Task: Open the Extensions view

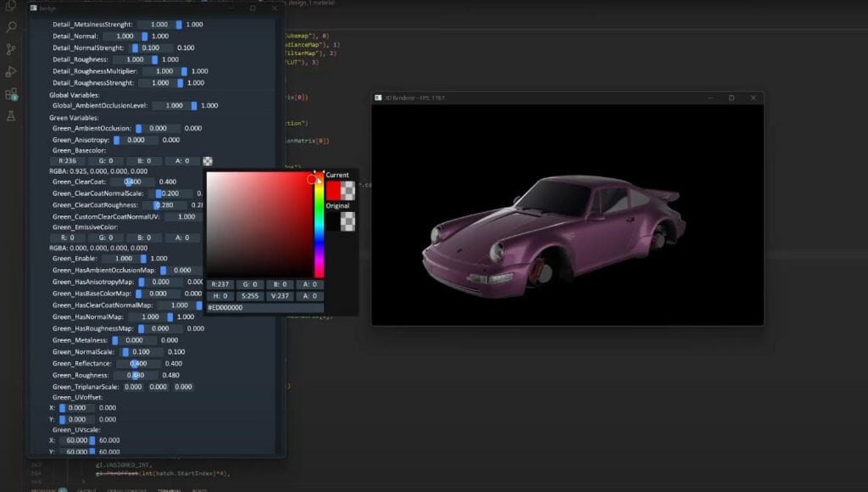Action: tap(11, 93)
